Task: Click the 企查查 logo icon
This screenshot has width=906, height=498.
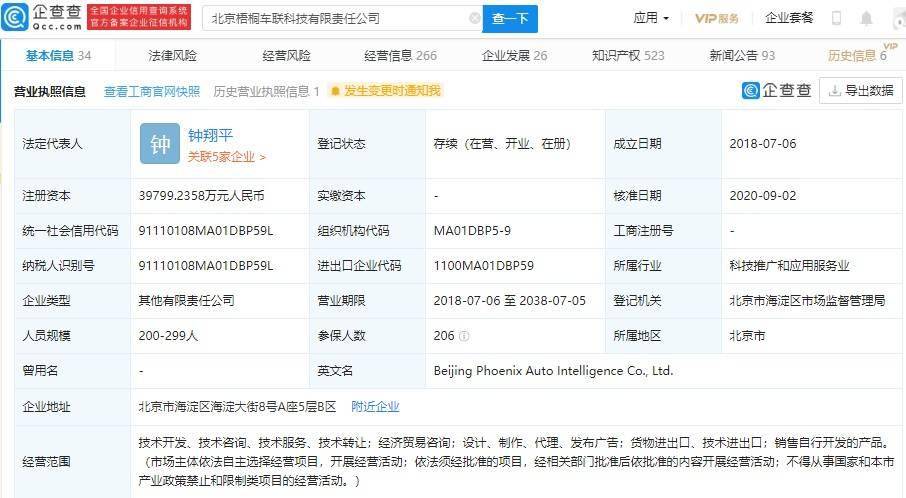Action: 15,16
